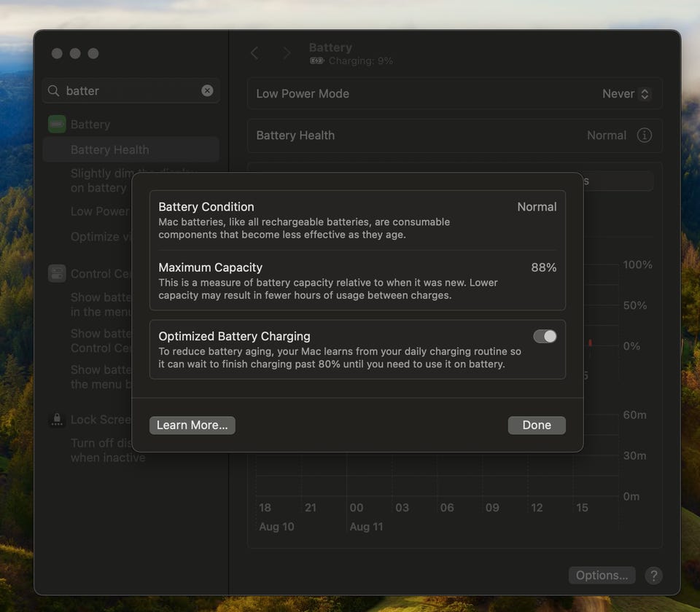Click the Aug 11 chart date label
This screenshot has width=700, height=612.
click(x=366, y=527)
